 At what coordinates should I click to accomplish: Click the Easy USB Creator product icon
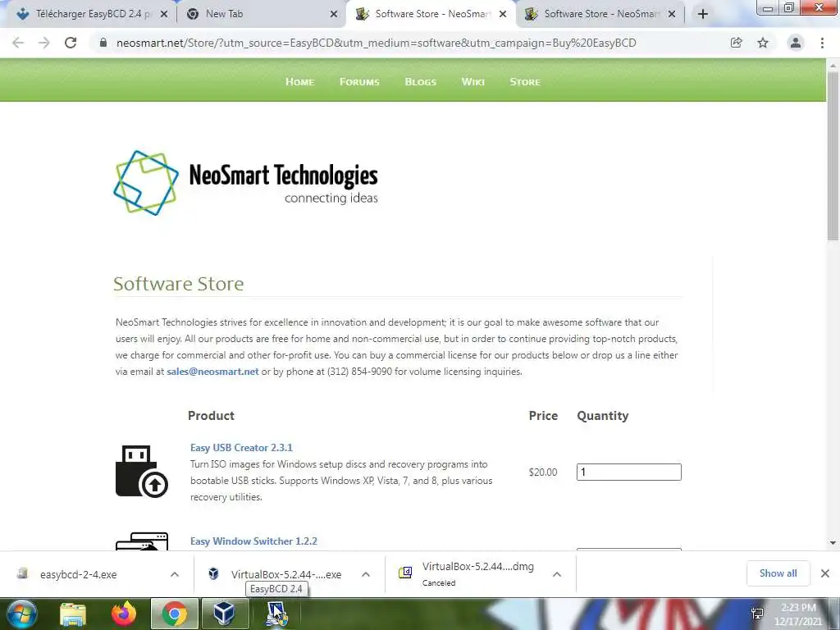click(142, 472)
